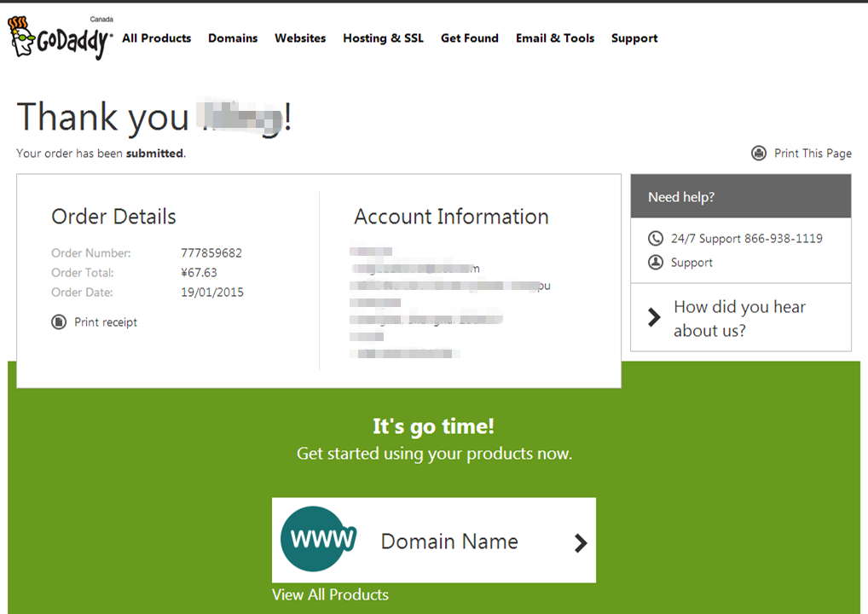This screenshot has height=614, width=868.
Task: Click the person icon next to Support
Action: 655,263
